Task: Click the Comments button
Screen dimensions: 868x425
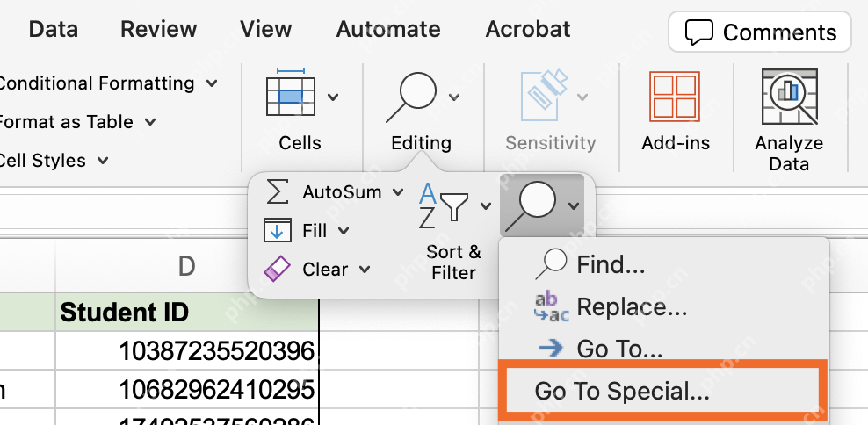Action: (759, 32)
